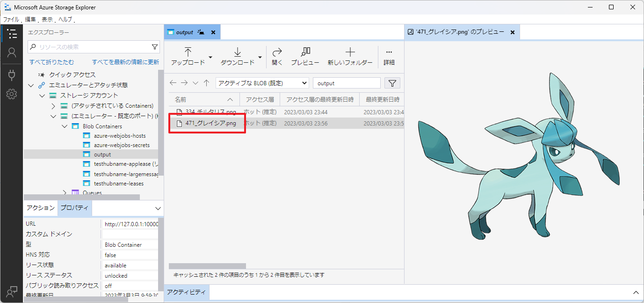Navigate up a level with the up arrow

(207, 82)
